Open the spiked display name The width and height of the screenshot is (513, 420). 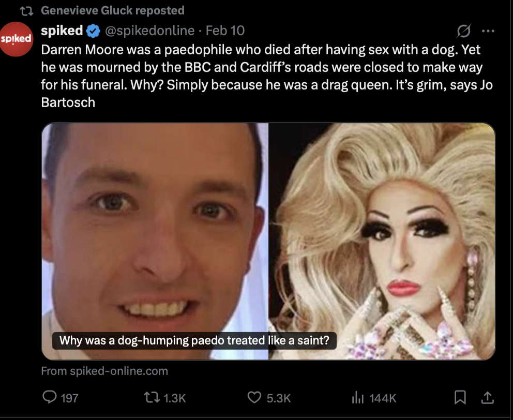62,31
